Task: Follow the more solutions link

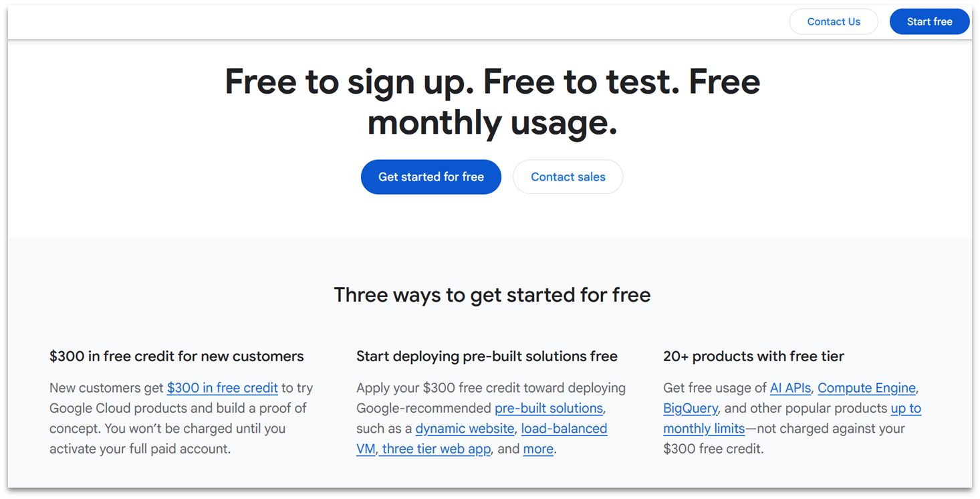Action: (538, 449)
